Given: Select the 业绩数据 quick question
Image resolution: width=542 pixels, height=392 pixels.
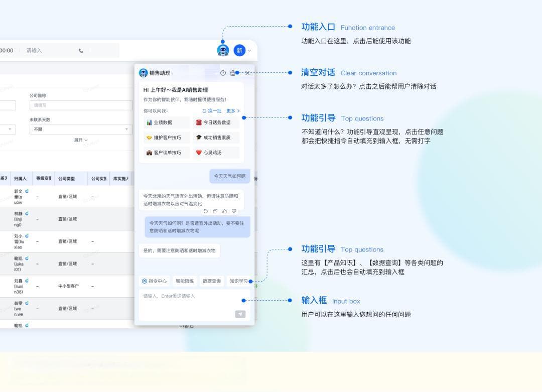Looking at the screenshot, I should (166, 122).
